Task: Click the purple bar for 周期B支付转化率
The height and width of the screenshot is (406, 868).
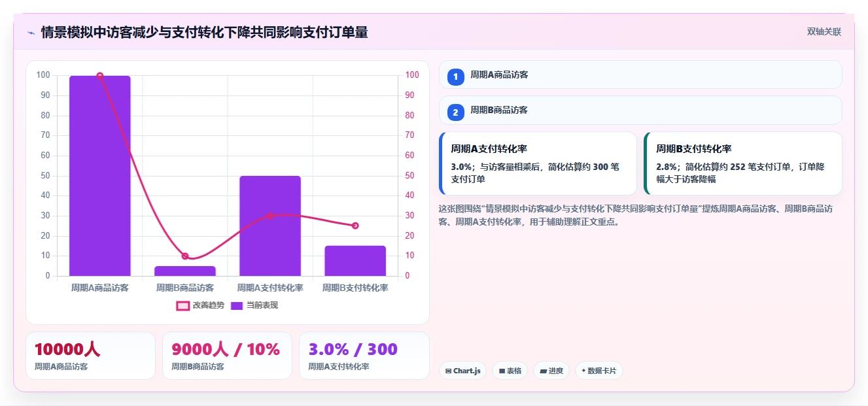Action: click(355, 261)
